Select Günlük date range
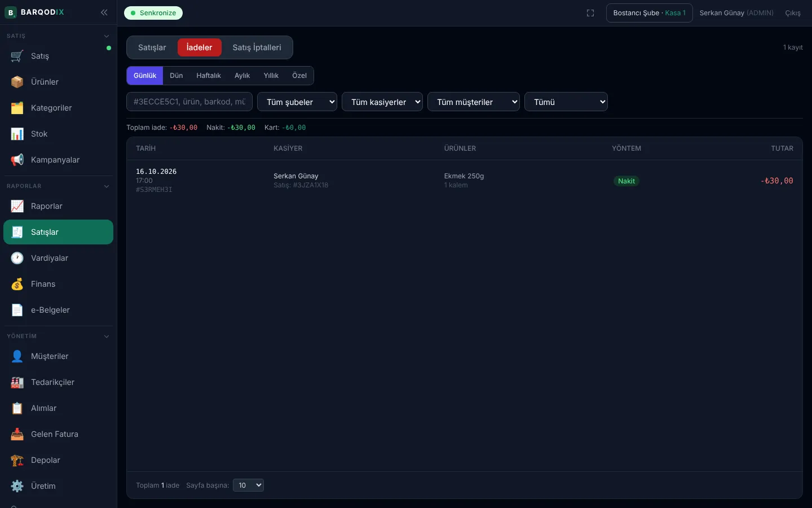The image size is (812, 508). coord(145,76)
